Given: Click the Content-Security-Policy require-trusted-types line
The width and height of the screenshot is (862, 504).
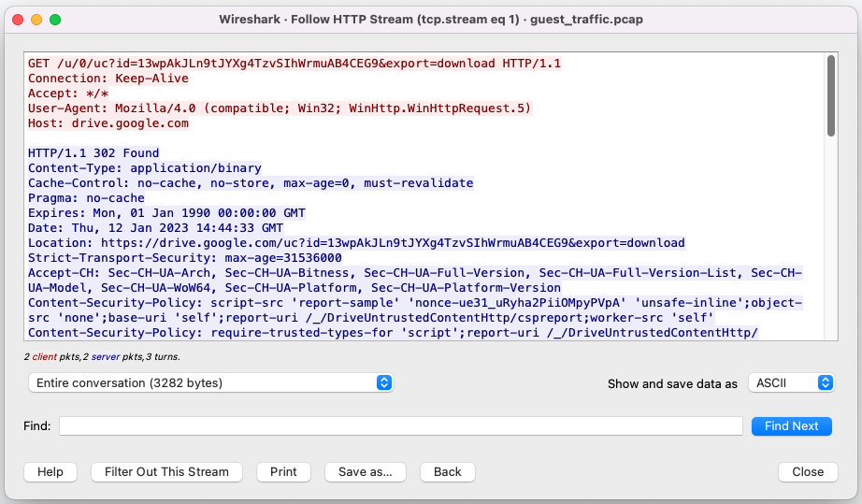Looking at the screenshot, I should coord(393,333).
